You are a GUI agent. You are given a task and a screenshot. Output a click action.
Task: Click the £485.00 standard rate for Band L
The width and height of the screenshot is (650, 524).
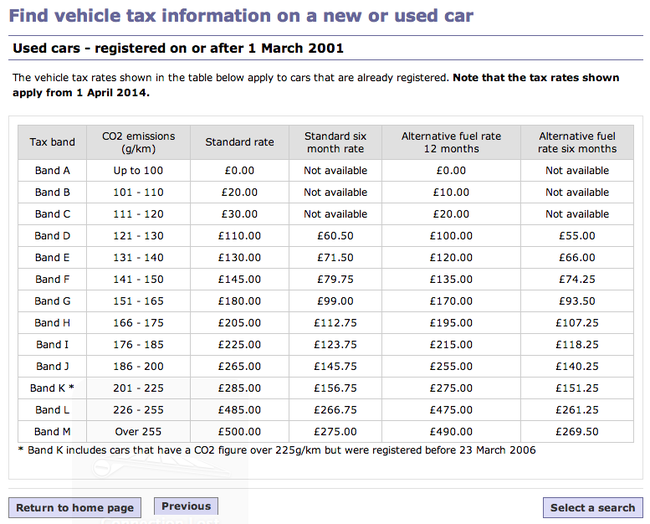point(239,410)
